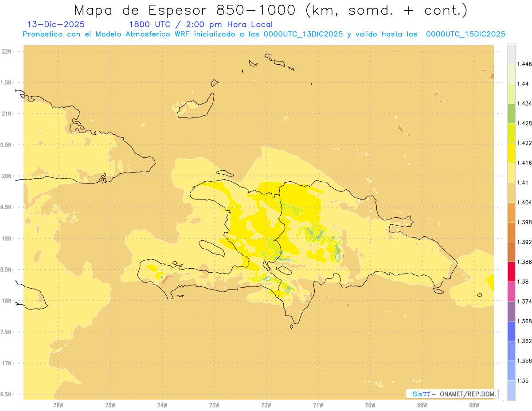Click the green legend band between 1.434 and 1.428
Image resolution: width=532 pixels, height=411 pixels.
511,113
